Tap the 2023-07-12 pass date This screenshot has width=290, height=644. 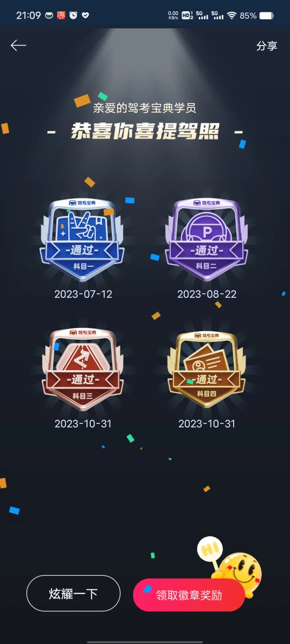(83, 294)
